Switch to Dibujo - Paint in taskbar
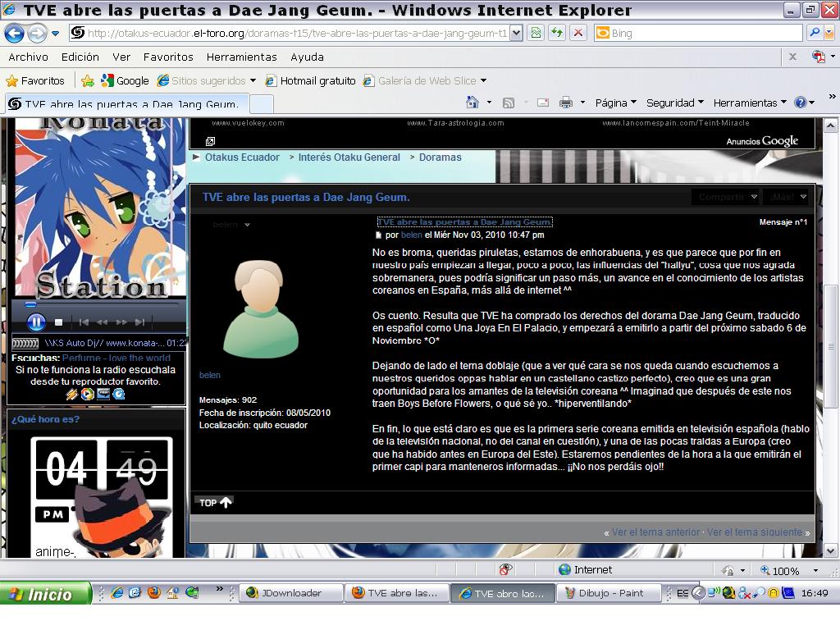 609,594
